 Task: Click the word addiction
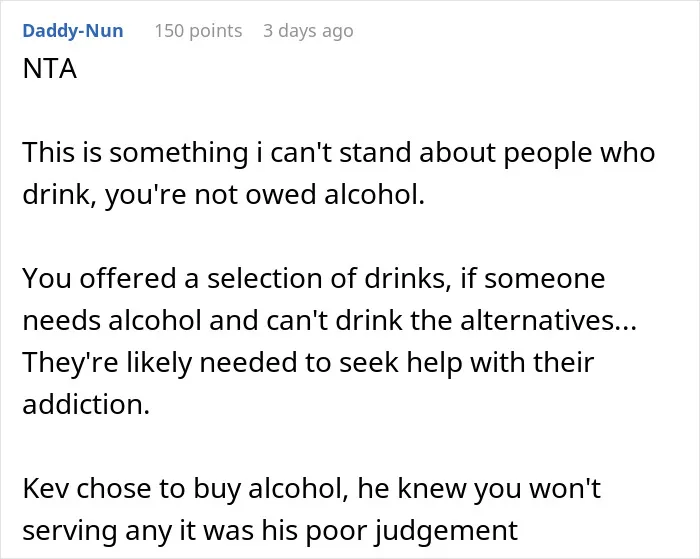[86, 405]
